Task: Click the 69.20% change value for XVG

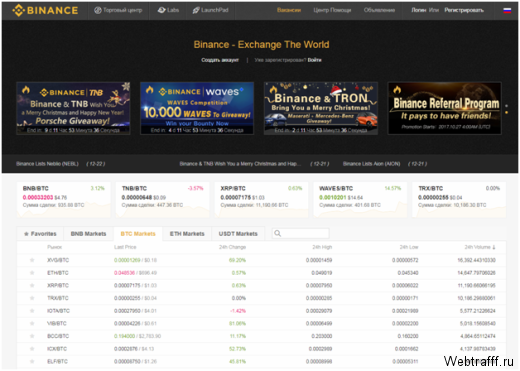Action: pyautogui.click(x=237, y=260)
